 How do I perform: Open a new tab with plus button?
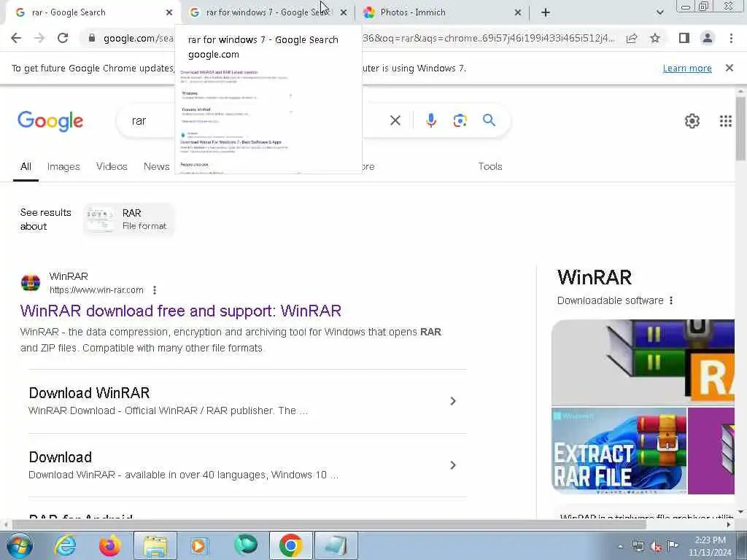(x=546, y=12)
